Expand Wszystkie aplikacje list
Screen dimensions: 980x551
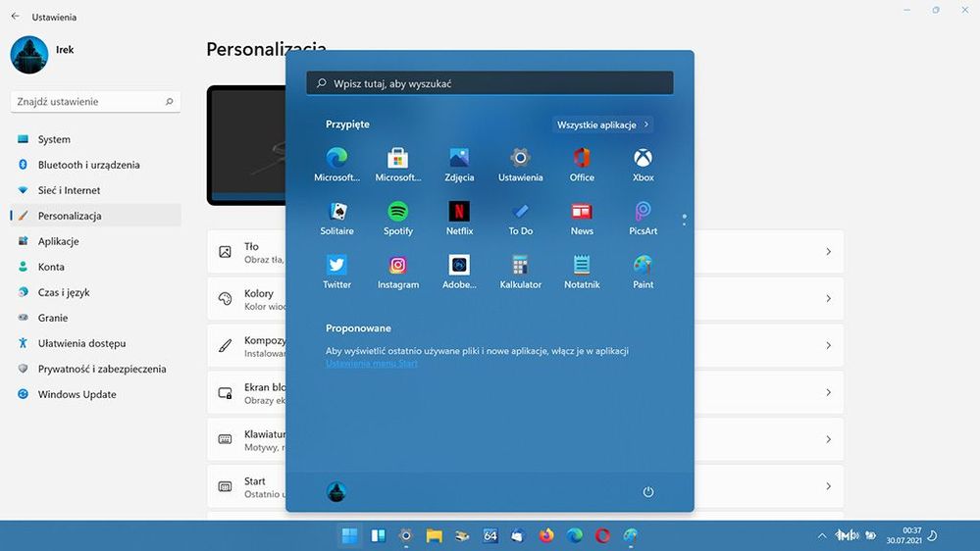tap(602, 125)
